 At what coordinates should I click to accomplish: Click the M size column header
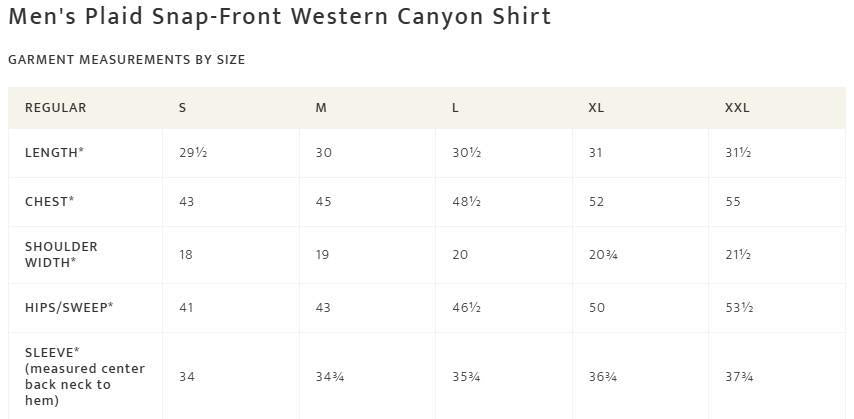(x=321, y=108)
